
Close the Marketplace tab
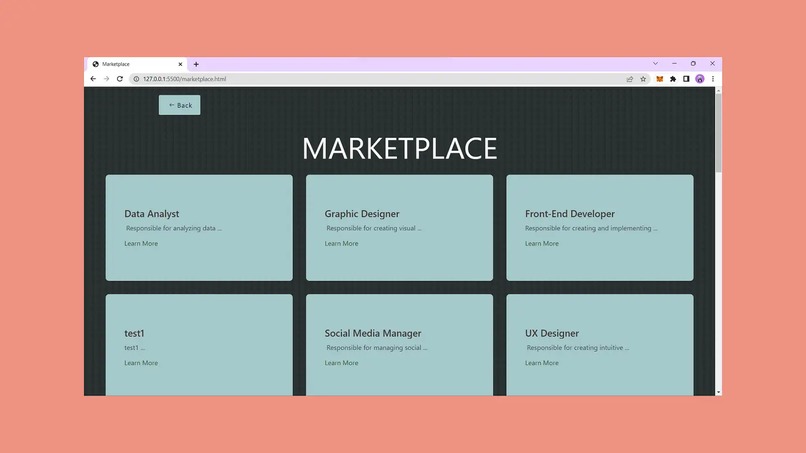(x=180, y=64)
